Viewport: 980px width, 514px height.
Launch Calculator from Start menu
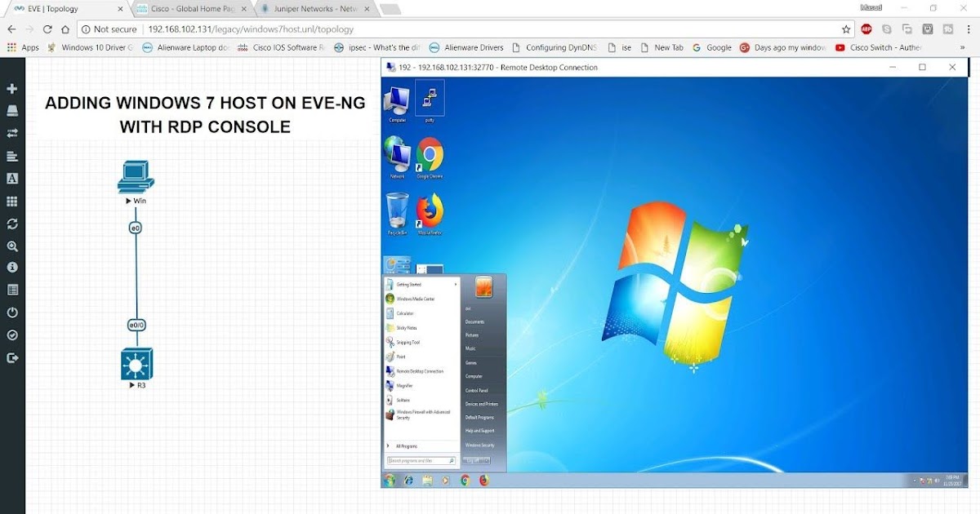[421, 313]
